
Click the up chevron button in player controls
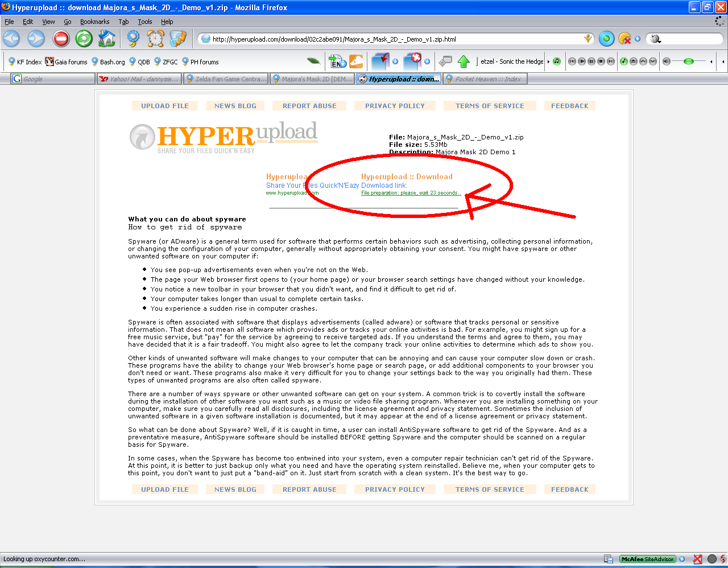click(x=643, y=61)
